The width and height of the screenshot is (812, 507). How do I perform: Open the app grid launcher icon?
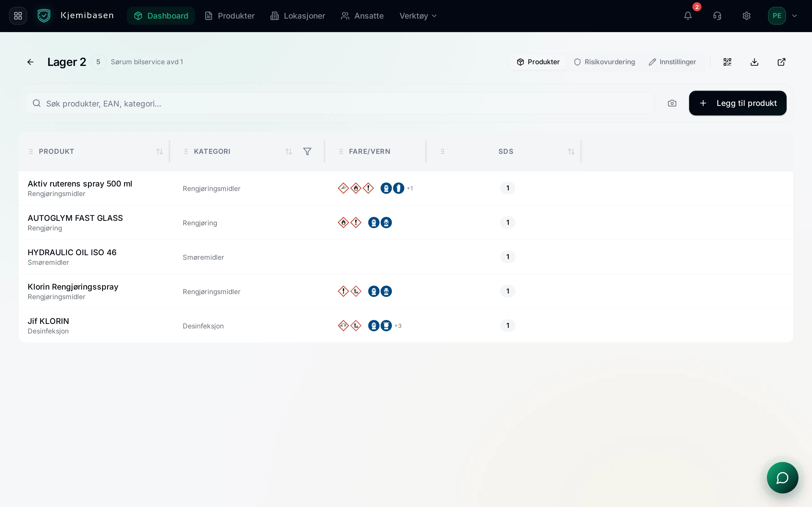pyautogui.click(x=18, y=16)
